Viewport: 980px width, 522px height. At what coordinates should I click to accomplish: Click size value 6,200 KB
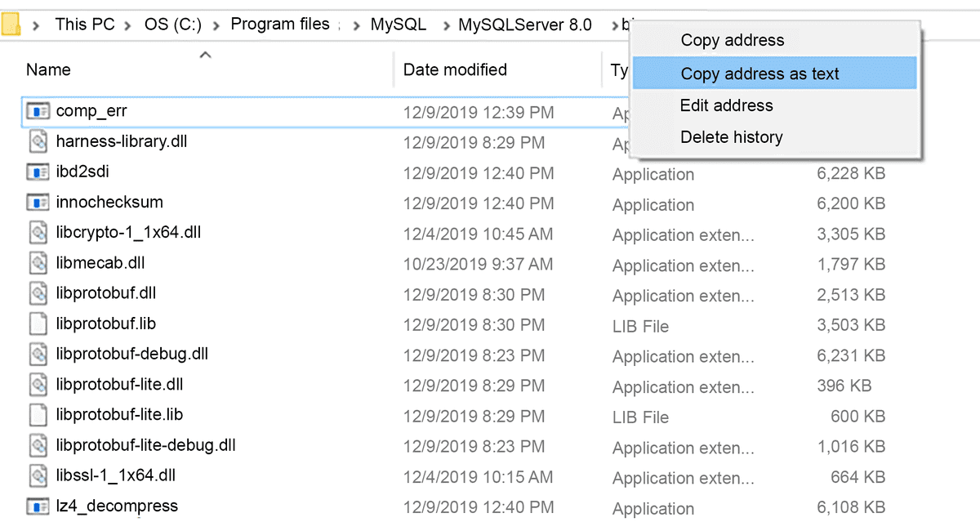[x=851, y=203]
